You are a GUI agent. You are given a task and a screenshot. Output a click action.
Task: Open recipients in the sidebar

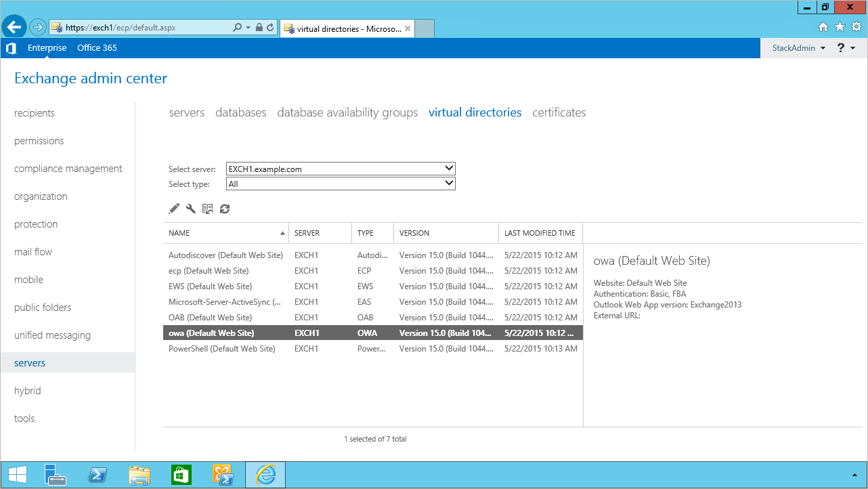tap(35, 113)
